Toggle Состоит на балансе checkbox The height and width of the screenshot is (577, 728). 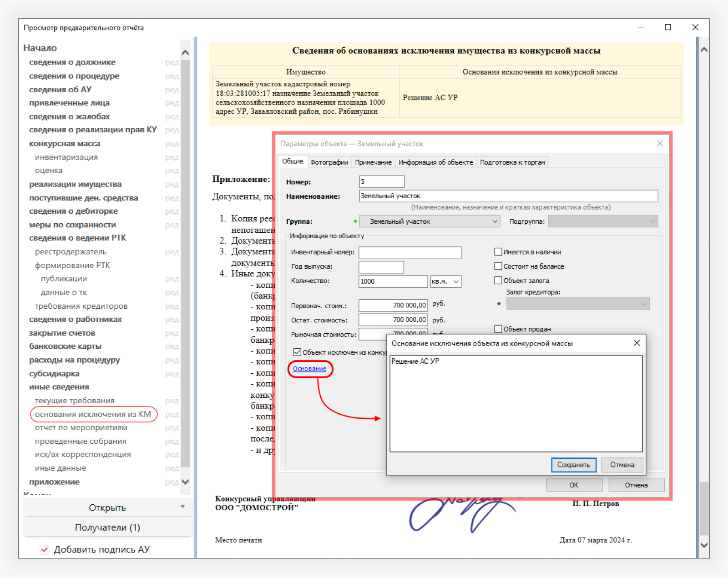pos(498,266)
